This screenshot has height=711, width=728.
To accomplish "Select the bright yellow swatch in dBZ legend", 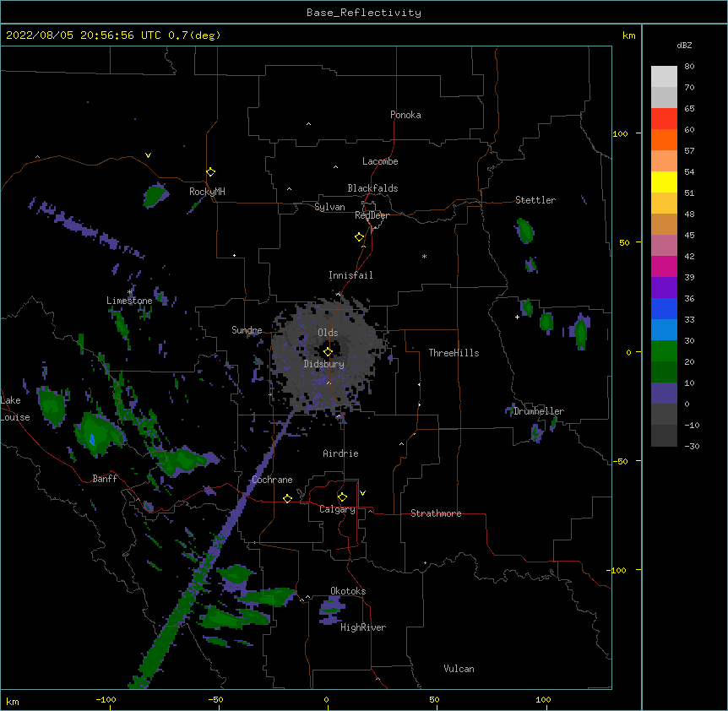I will pos(664,182).
